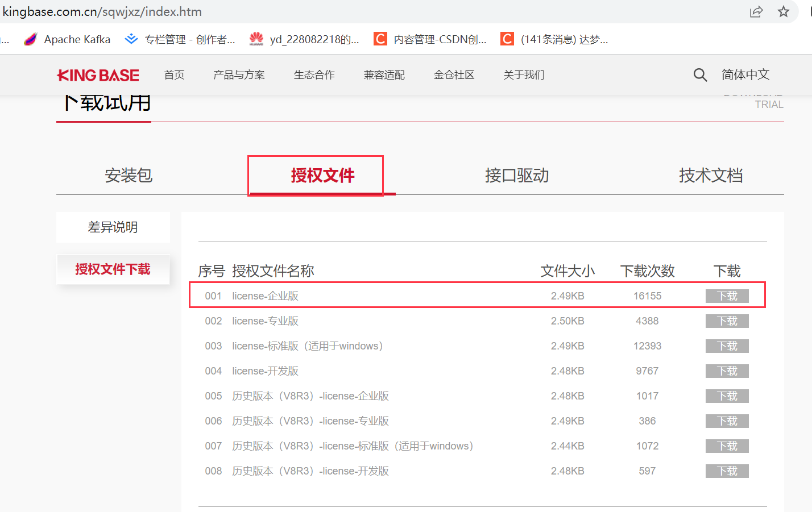Image resolution: width=812 pixels, height=512 pixels.
Task: Open the 兼容适配 menu
Action: pyautogui.click(x=384, y=74)
